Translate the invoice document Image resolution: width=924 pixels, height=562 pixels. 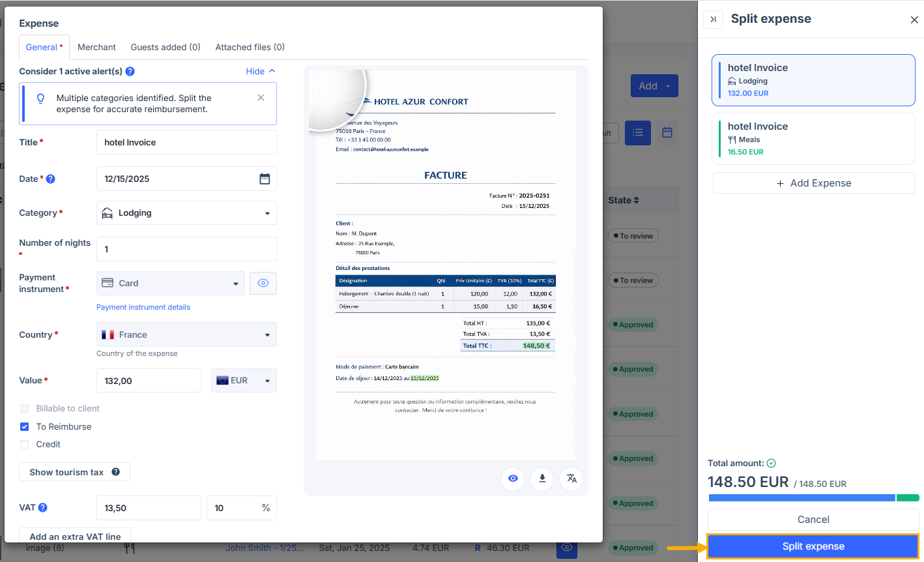coord(571,479)
